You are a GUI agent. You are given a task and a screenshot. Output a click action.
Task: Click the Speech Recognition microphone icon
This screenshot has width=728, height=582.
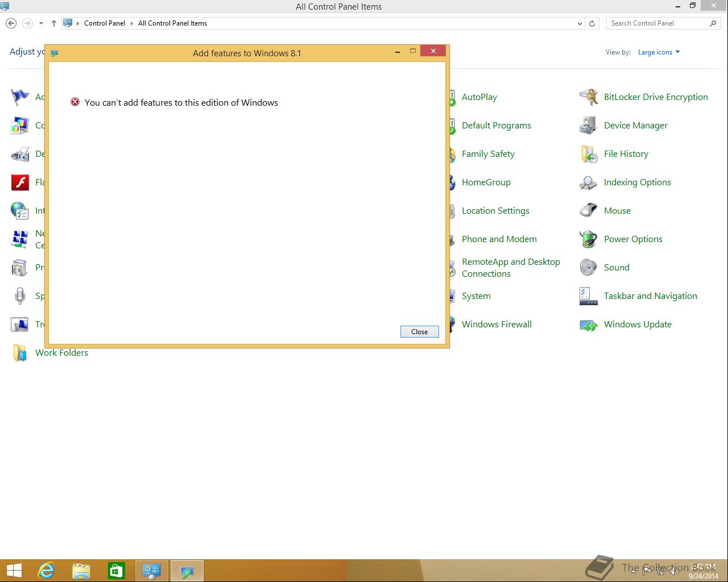pos(20,296)
